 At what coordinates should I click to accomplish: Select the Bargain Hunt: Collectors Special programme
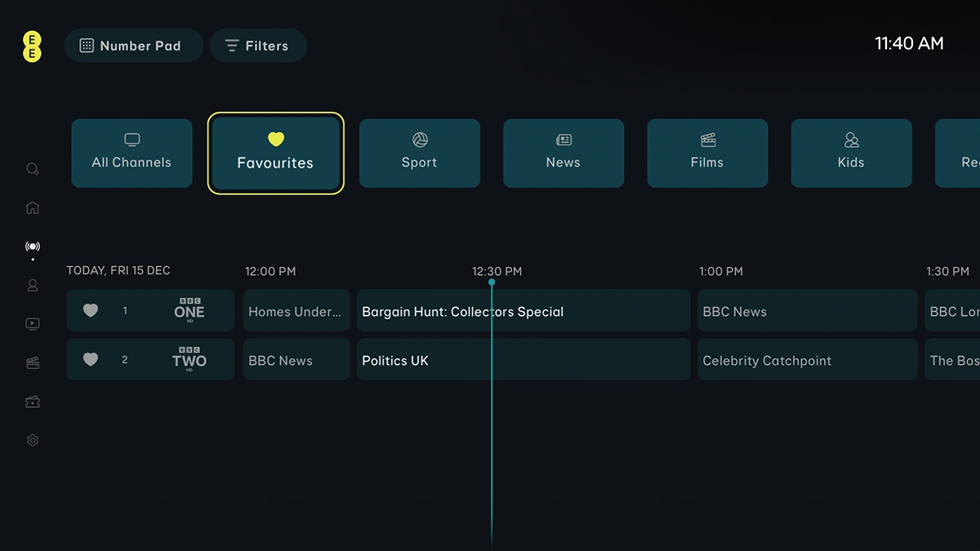coord(523,311)
